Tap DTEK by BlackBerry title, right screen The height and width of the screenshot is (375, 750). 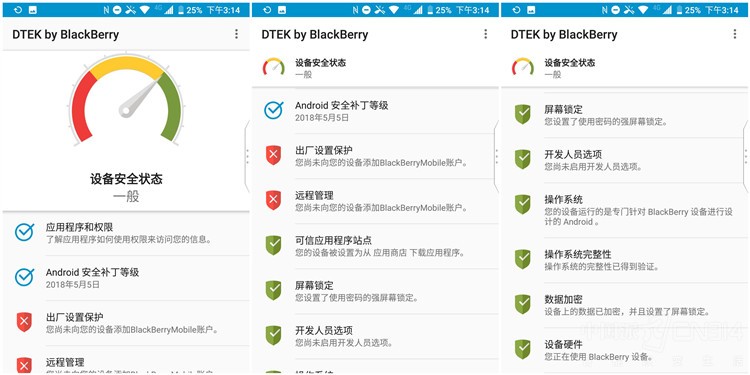point(564,34)
